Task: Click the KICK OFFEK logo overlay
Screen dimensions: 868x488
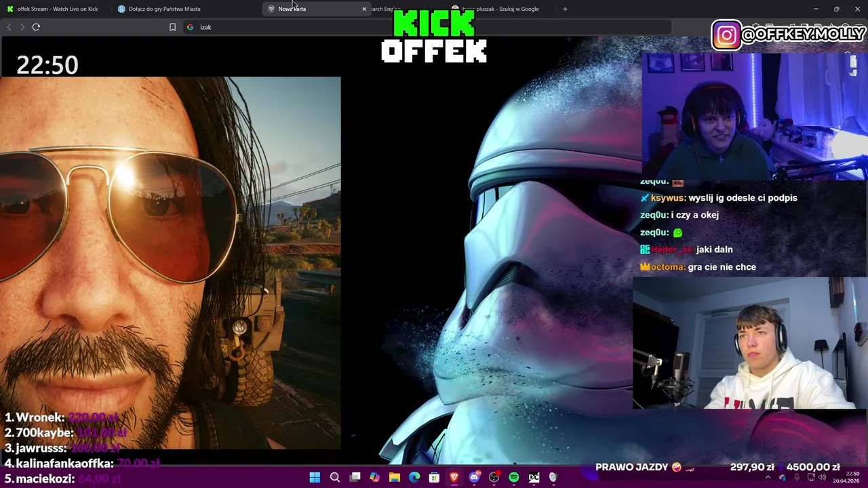Action: click(x=434, y=37)
